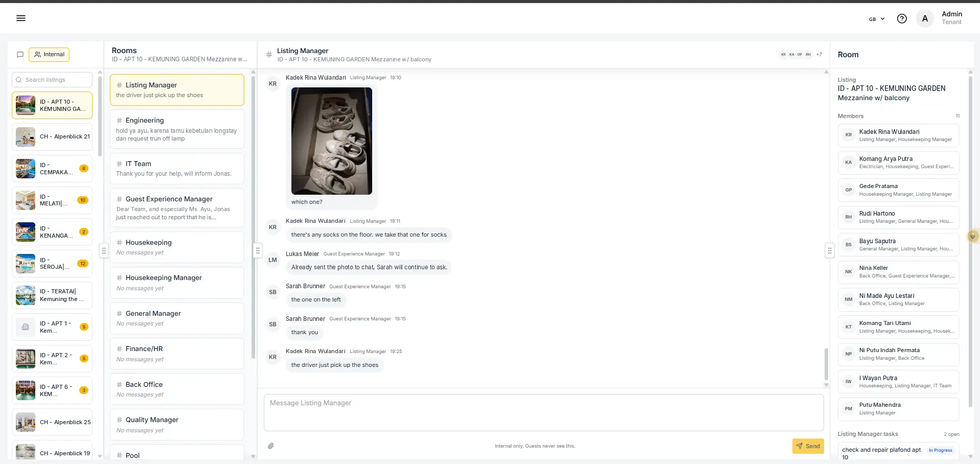The height and width of the screenshot is (464, 980).
Task: Open the IT Team room
Action: pos(177,169)
